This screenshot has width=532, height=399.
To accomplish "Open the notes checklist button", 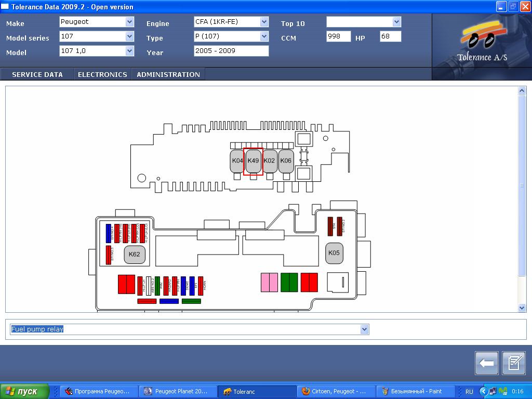I will point(514,363).
